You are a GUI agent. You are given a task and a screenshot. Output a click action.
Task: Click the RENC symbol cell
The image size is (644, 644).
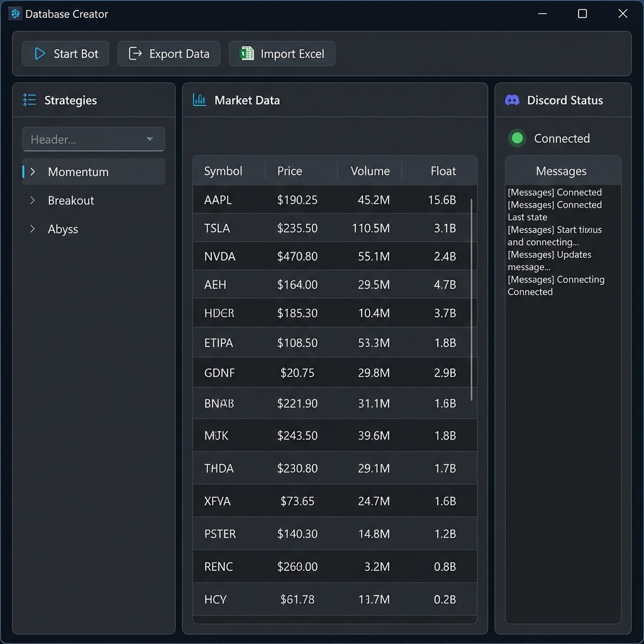click(218, 567)
